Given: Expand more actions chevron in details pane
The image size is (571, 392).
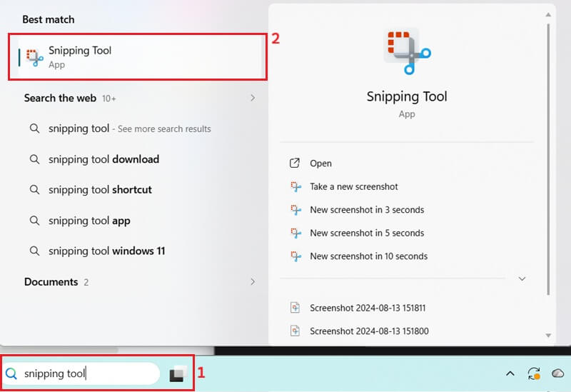Looking at the screenshot, I should (522, 278).
